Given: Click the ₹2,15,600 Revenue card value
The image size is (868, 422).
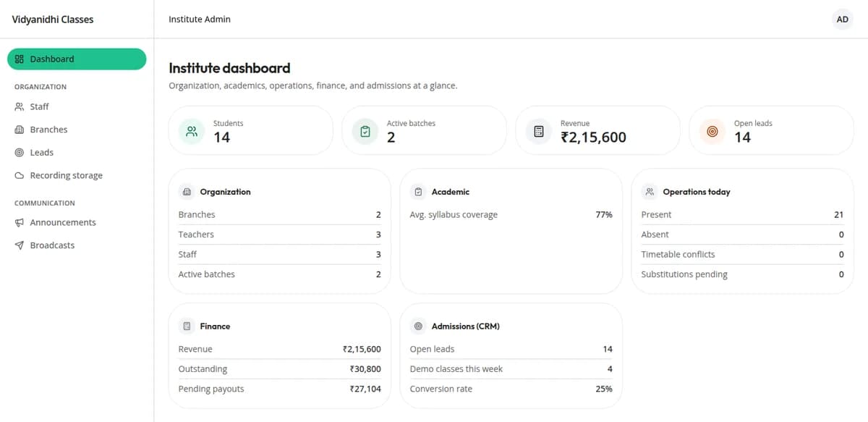Looking at the screenshot, I should [x=593, y=138].
